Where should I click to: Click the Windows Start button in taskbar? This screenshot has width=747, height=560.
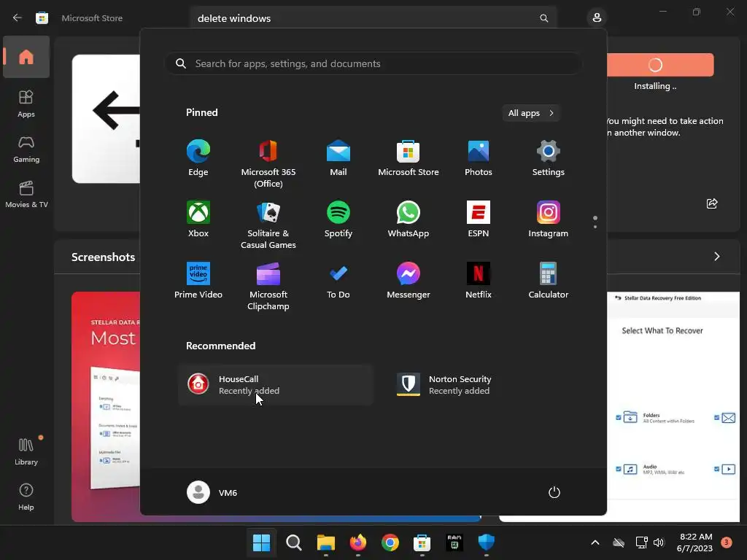pyautogui.click(x=262, y=542)
